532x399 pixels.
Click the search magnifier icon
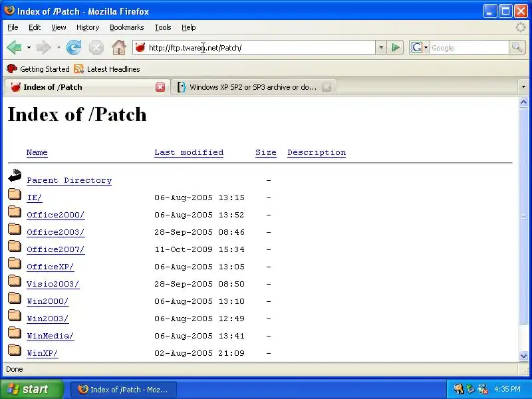tap(517, 47)
